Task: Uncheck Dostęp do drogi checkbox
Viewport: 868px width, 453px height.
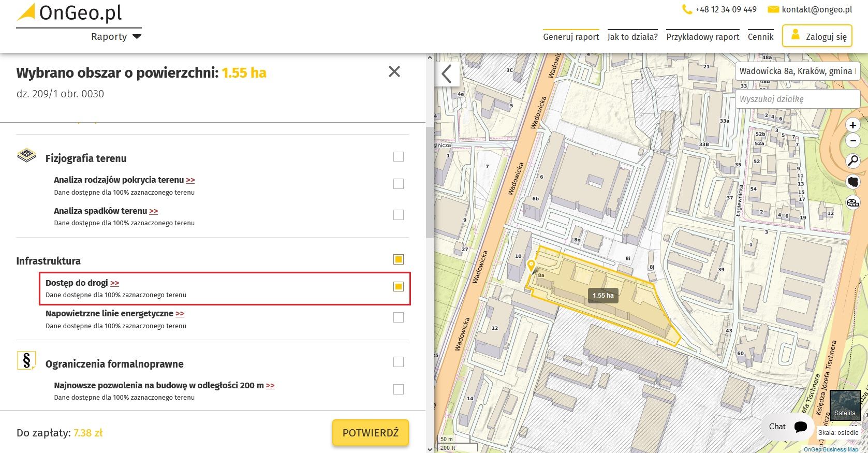Action: [398, 286]
